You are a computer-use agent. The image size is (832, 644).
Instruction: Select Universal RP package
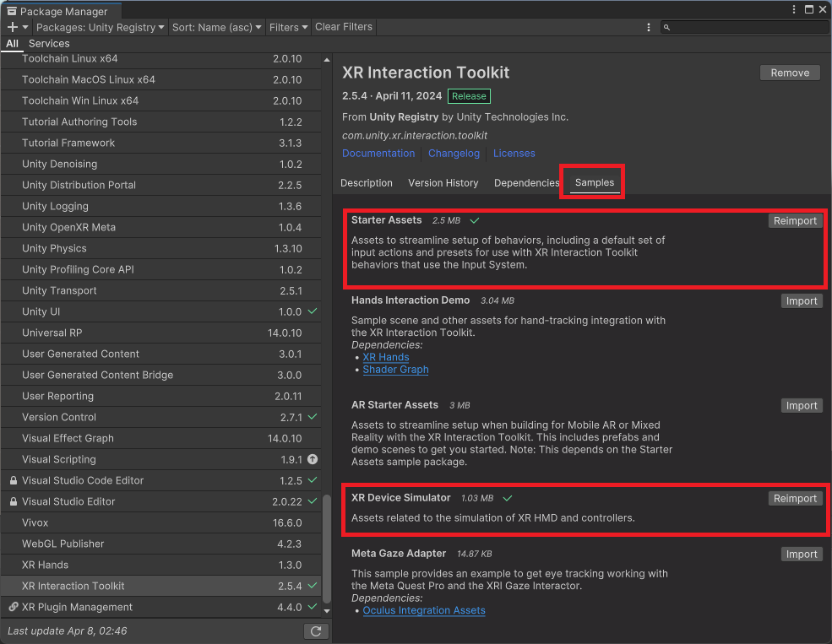pos(160,333)
